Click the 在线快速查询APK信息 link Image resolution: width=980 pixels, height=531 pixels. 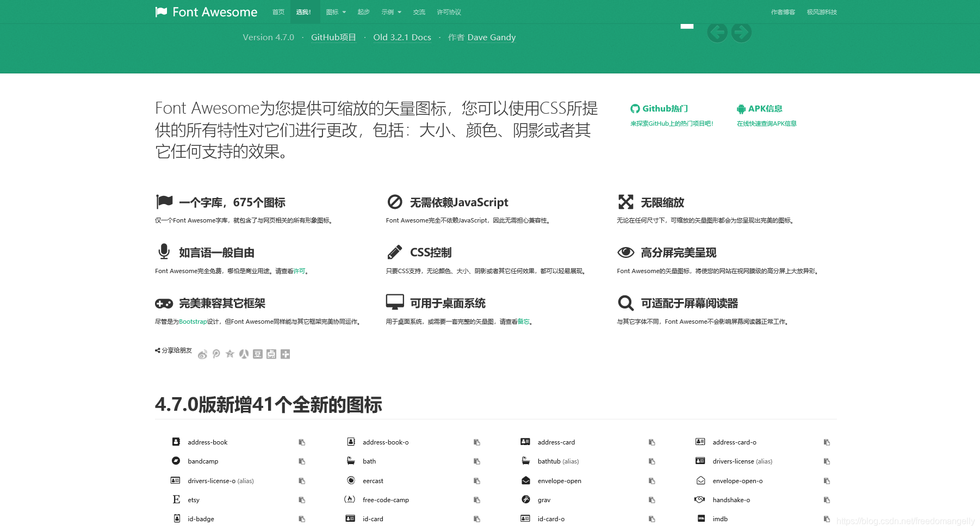(x=767, y=124)
